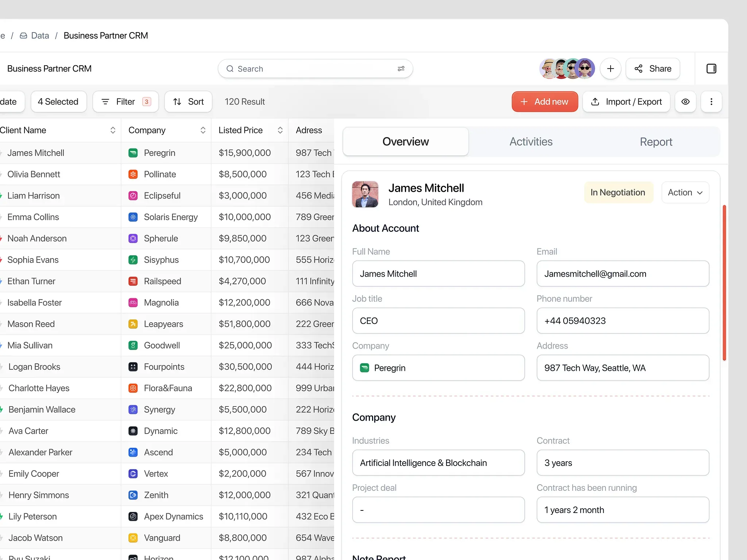Image resolution: width=747 pixels, height=560 pixels.
Task: Sort by Client Name column arrows
Action: (x=113, y=131)
